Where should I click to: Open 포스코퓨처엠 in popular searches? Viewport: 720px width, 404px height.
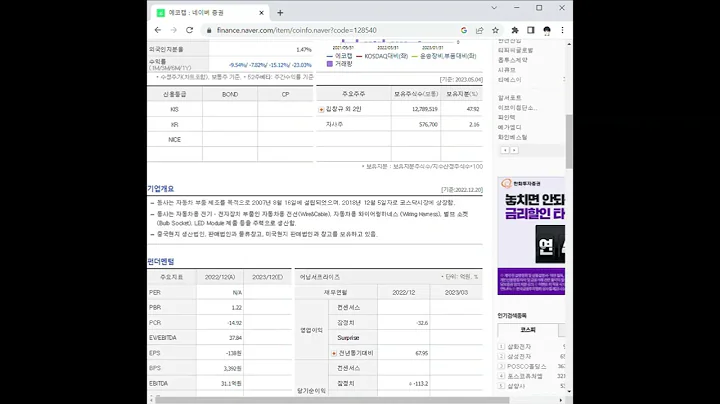(524, 376)
